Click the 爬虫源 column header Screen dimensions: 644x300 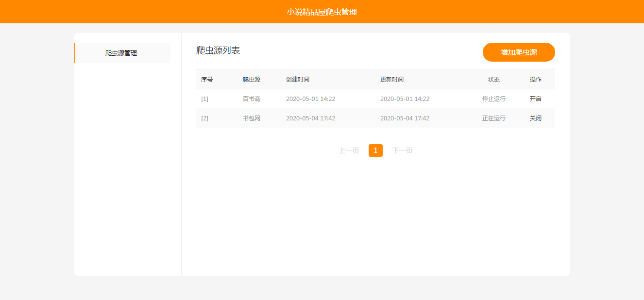pyautogui.click(x=252, y=80)
